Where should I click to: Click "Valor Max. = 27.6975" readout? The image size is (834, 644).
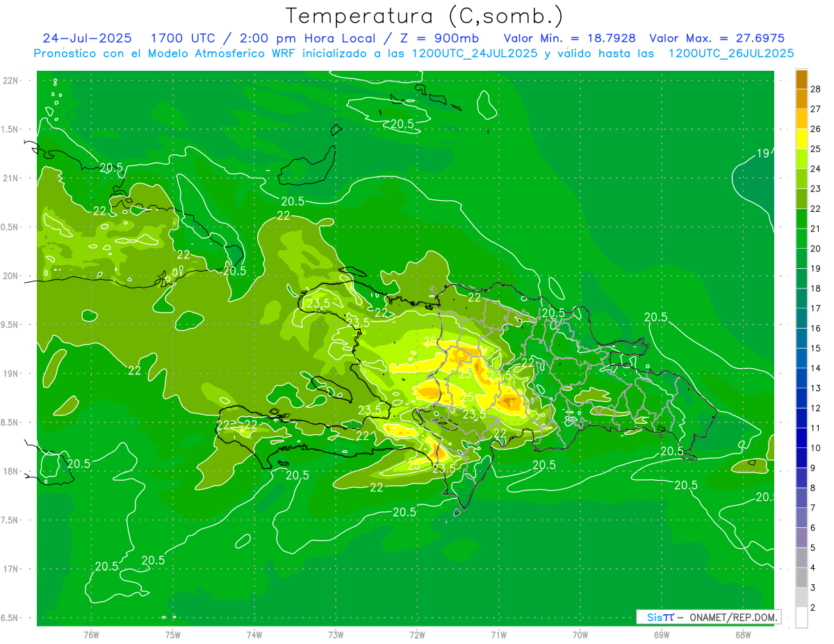[x=717, y=38]
